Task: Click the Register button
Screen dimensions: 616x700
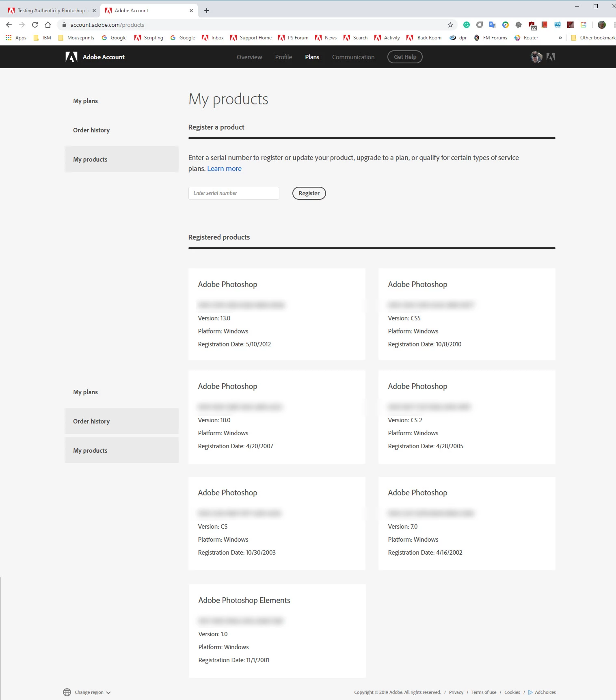Action: (x=309, y=193)
